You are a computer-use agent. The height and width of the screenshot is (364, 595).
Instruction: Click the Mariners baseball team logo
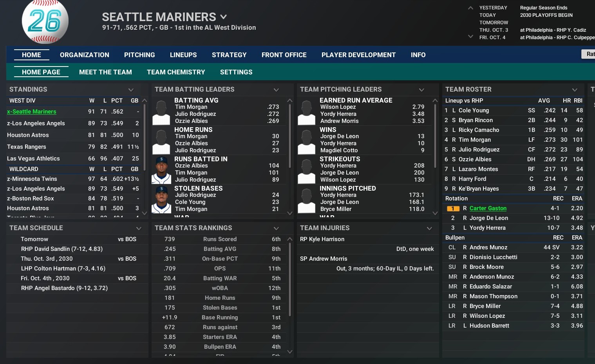[x=45, y=21]
